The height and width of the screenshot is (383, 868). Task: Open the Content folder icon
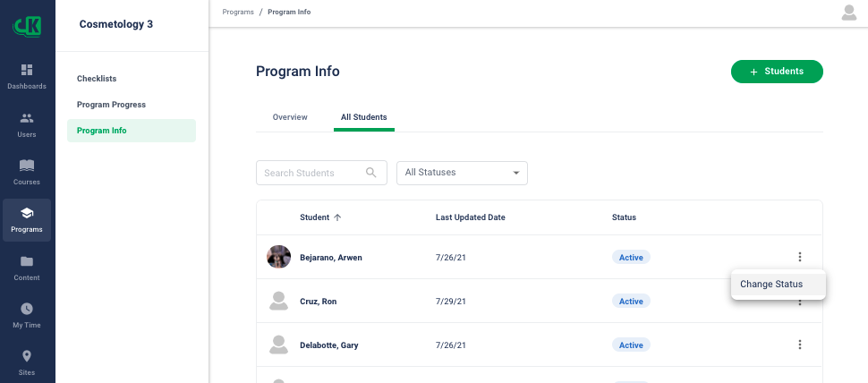click(27, 261)
